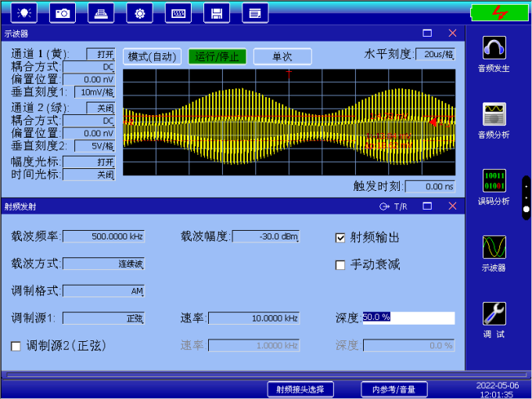Viewport: 532px width, 399px height.
Task: Edit 载波频率 500.0000 kHz field
Action: click(x=104, y=236)
